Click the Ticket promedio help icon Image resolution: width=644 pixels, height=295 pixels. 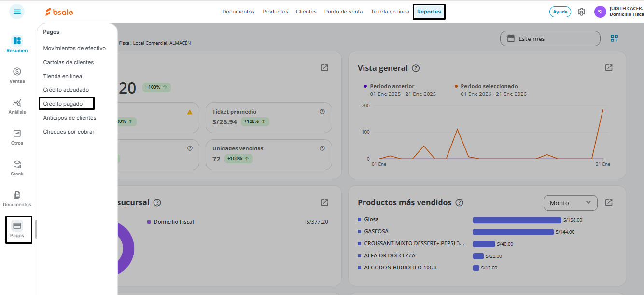click(322, 111)
